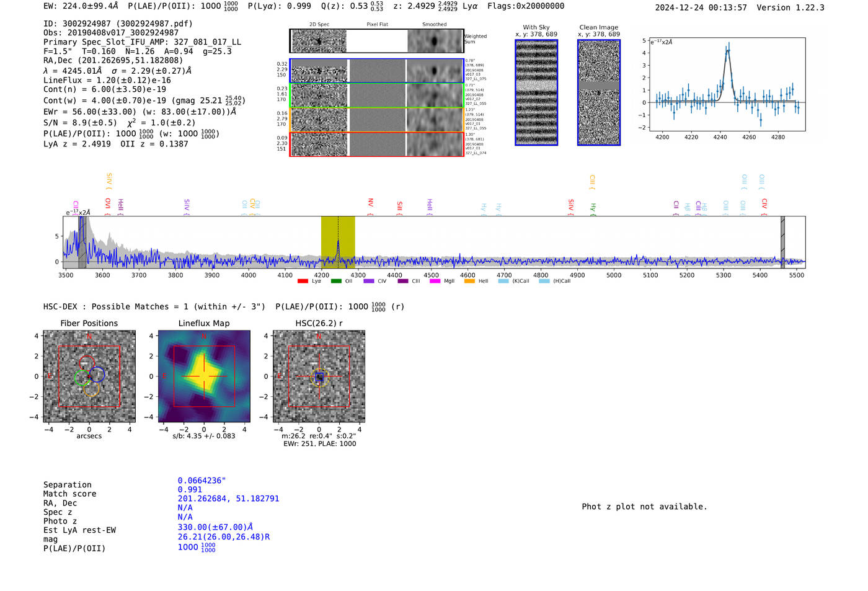Click the 'ID: 3002924987 (3002924987.pdf)' line
This screenshot has height=591, width=868.
click(118, 24)
